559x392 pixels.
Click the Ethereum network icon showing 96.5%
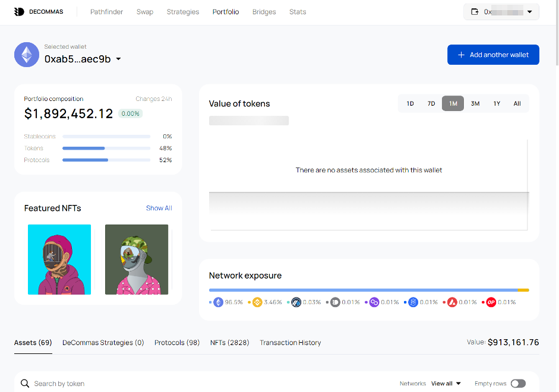pyautogui.click(x=218, y=302)
